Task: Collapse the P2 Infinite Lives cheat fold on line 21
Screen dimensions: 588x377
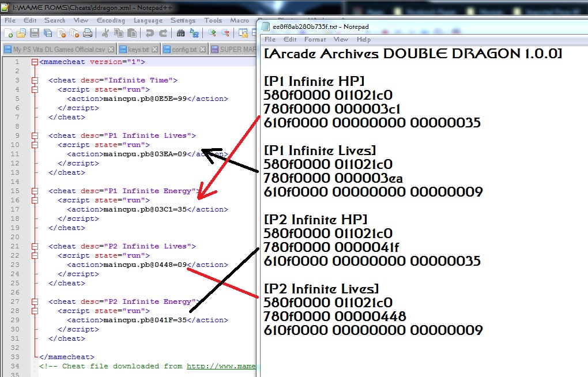Action: [35, 247]
